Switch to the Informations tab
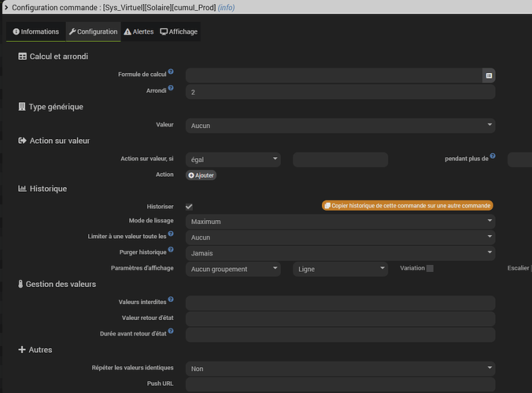The width and height of the screenshot is (532, 393). [36, 31]
